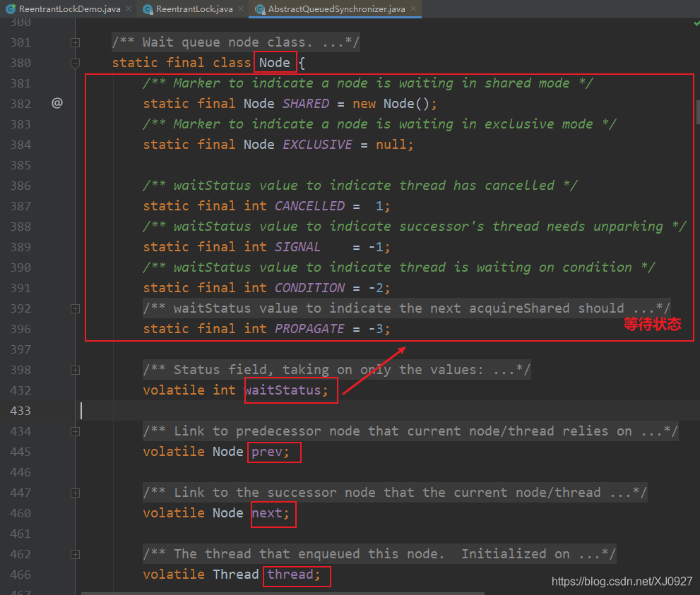This screenshot has width=700, height=595.
Task: Click the next field name
Action: (x=267, y=513)
